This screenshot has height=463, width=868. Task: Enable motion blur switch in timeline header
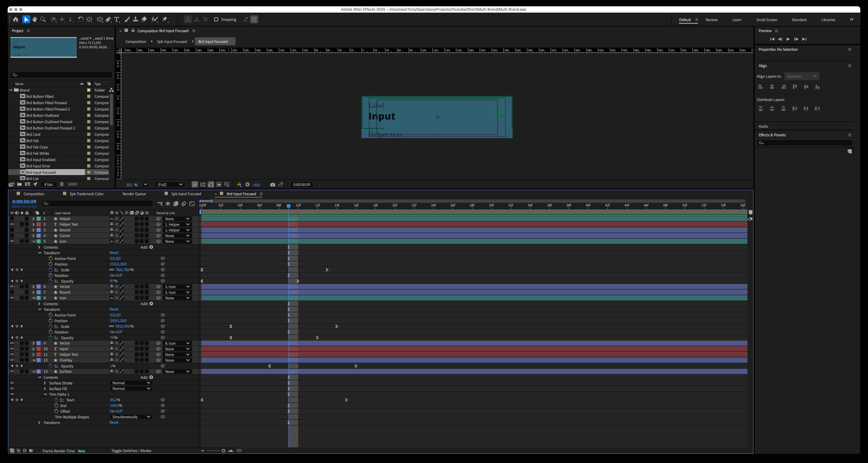pos(184,204)
